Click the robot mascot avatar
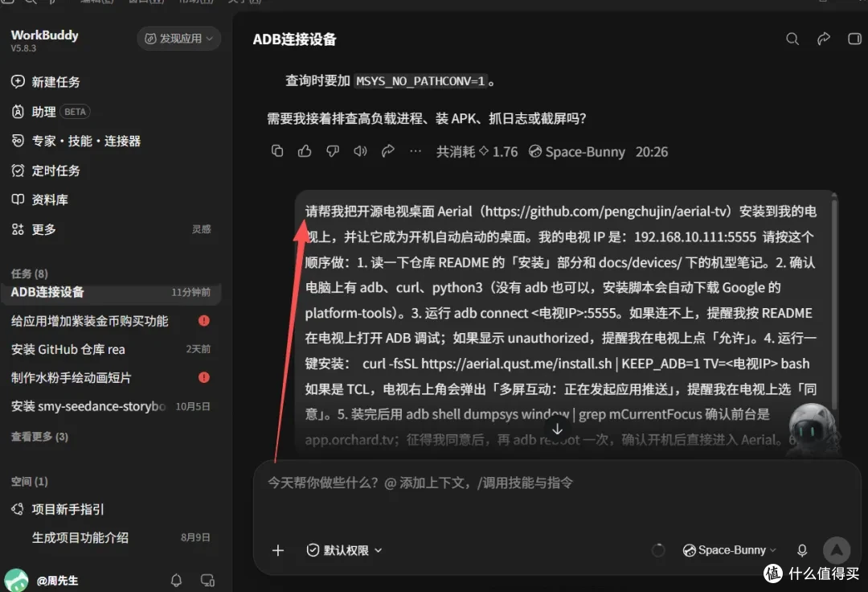This screenshot has width=868, height=592. 812,430
